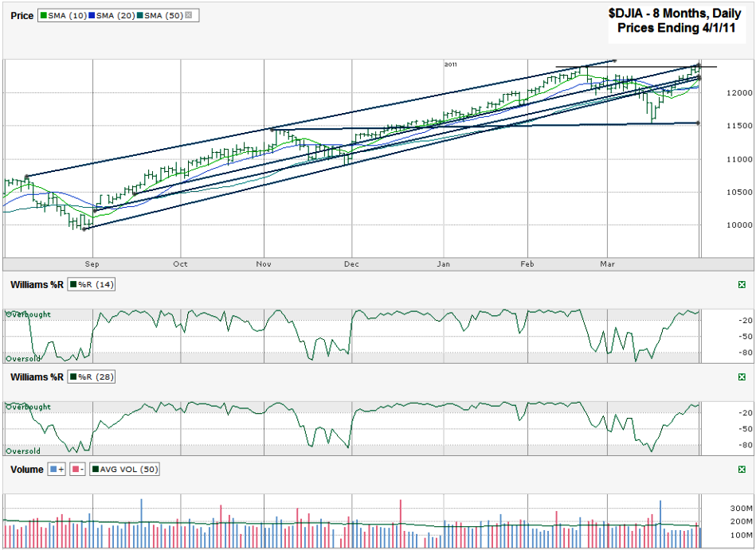The height and width of the screenshot is (550, 756).
Task: Click the AVG VOL (50) legend
Action: click(124, 470)
